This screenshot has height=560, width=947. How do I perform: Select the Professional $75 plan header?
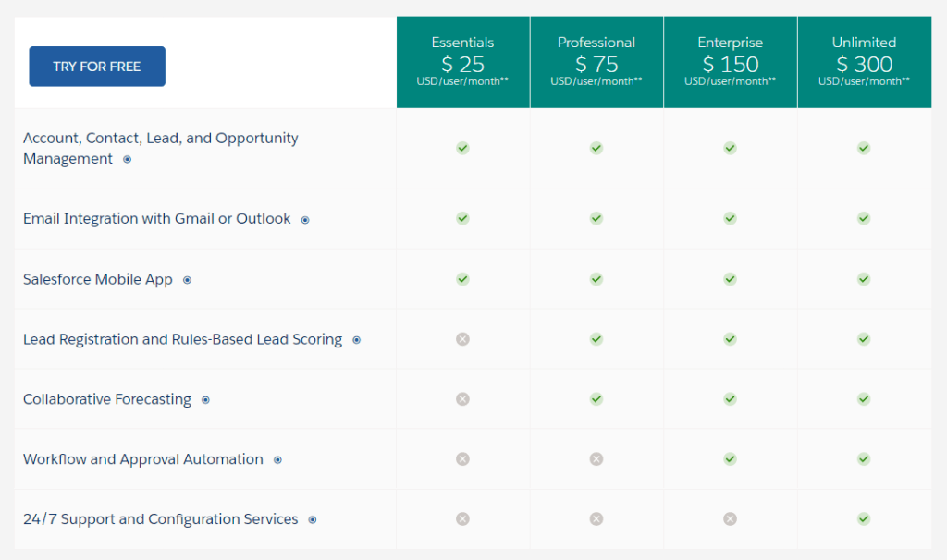[x=596, y=62]
